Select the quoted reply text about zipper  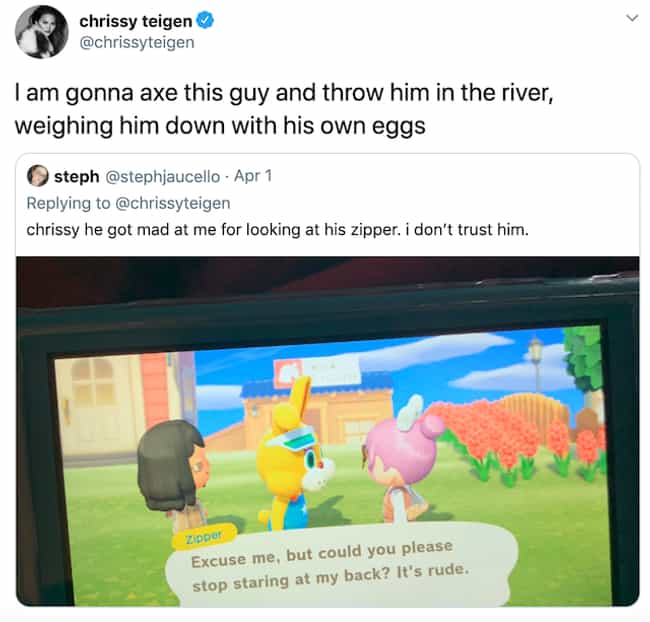[278, 229]
